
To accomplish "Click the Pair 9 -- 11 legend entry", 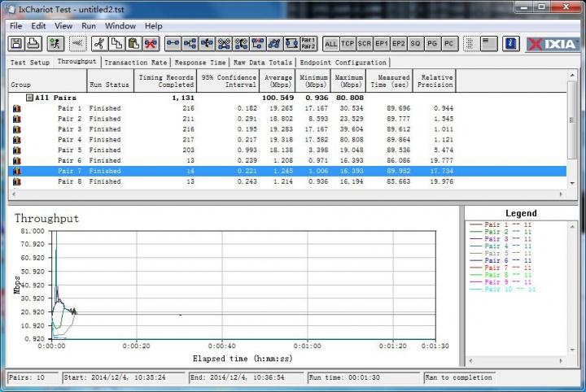I will [501, 282].
